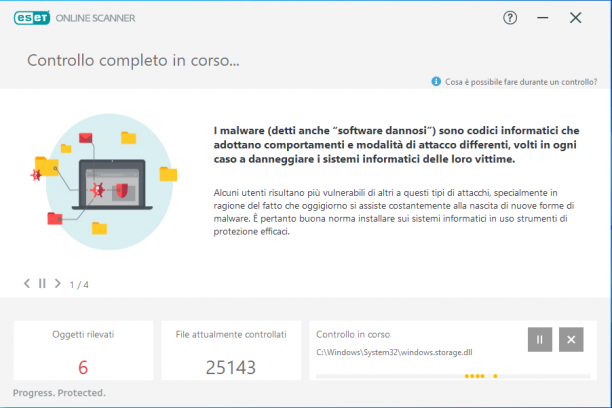Click the 'ONLINE SCANNER' title text

tap(95, 18)
